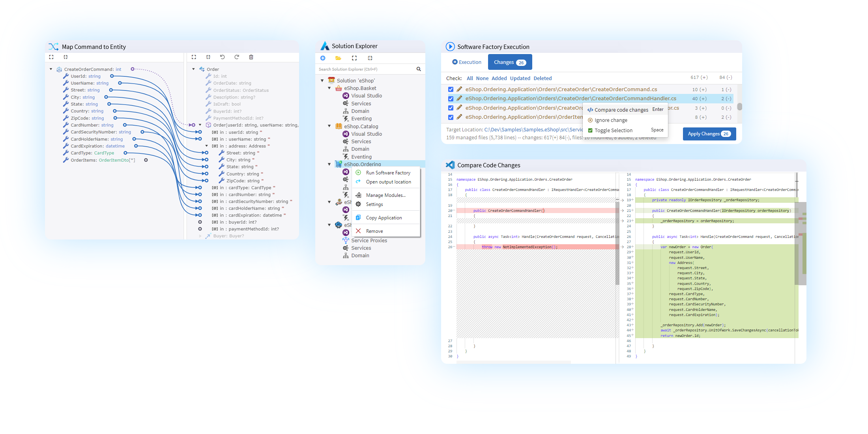Uncheck CreateOrderCommand.cs in the changes list
The image size is (868, 434).
tap(451, 89)
